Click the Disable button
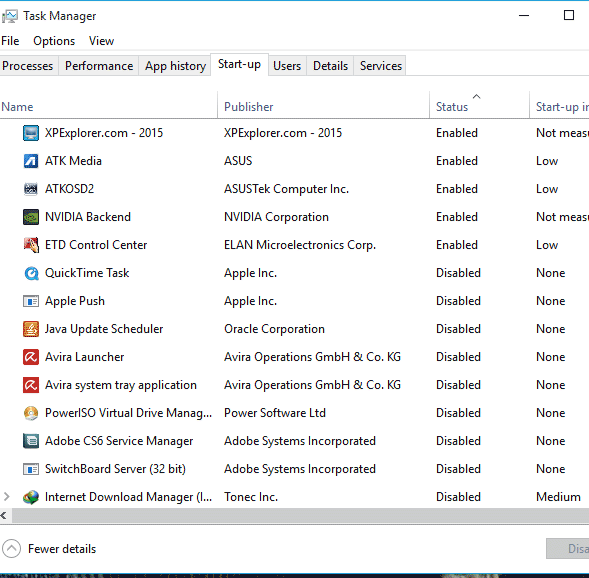Screen dimensions: 589x578 click(568, 549)
